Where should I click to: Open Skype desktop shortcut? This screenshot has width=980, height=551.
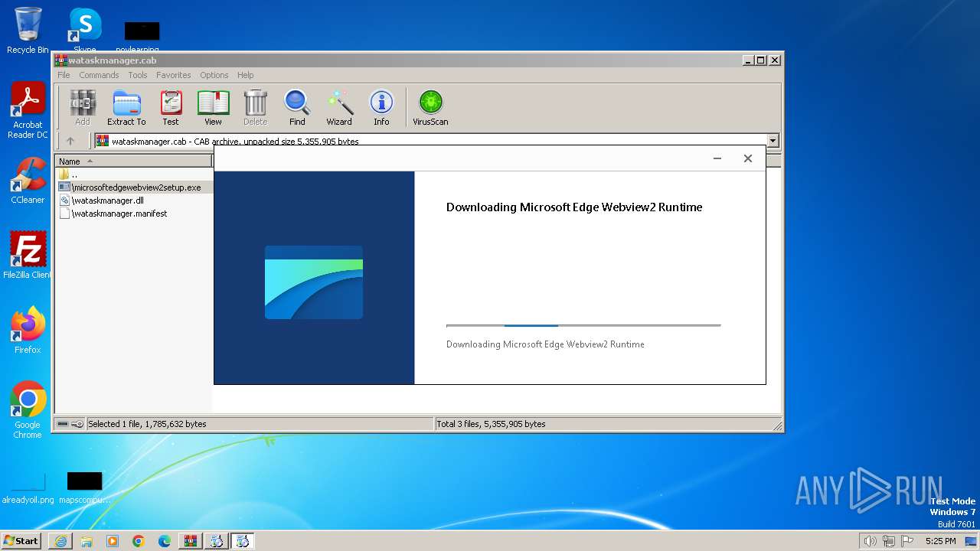coord(84,31)
